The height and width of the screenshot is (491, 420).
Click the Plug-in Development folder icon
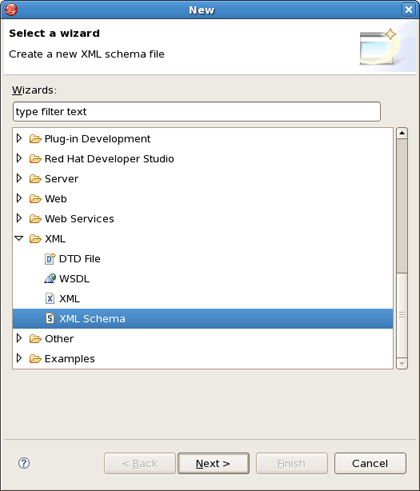coord(35,139)
